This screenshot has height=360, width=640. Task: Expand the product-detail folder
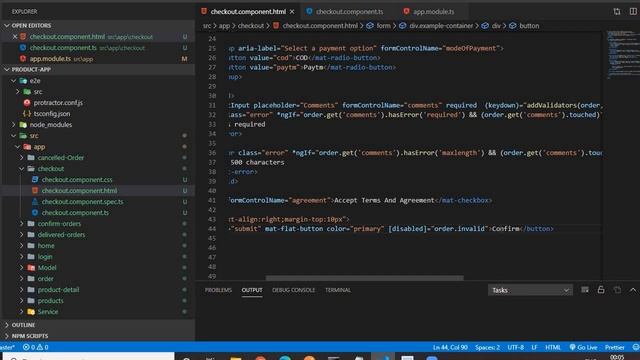22,290
